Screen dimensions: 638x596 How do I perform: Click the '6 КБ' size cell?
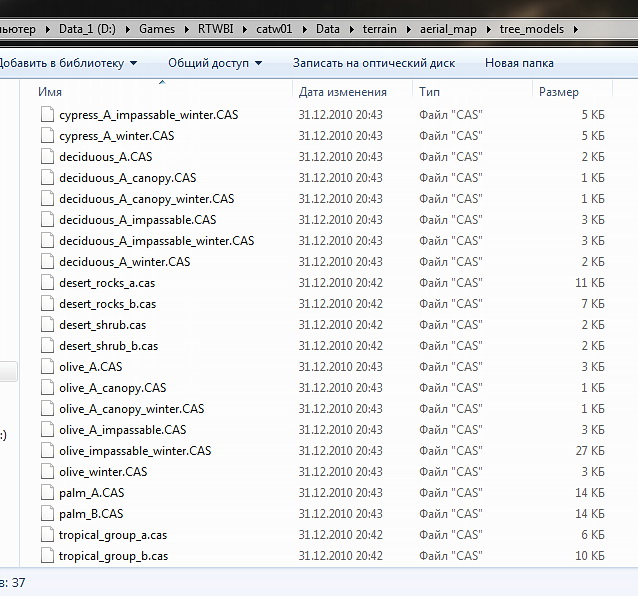coord(593,535)
